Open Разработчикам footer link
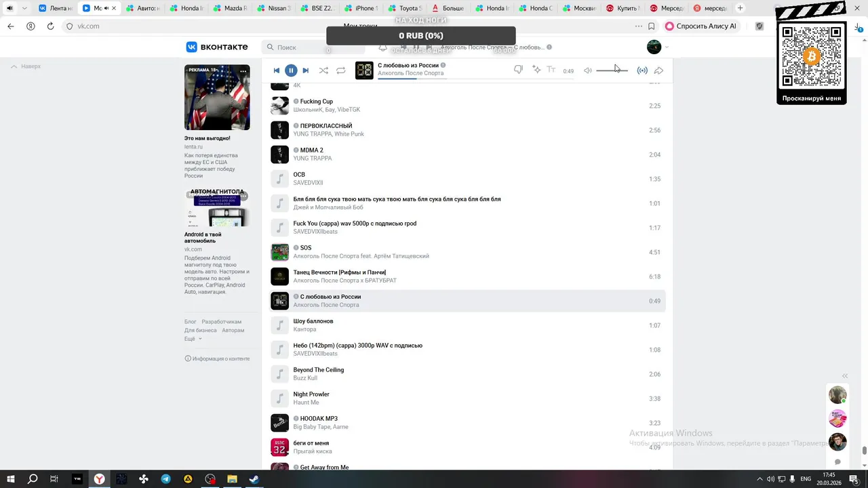 tap(222, 322)
